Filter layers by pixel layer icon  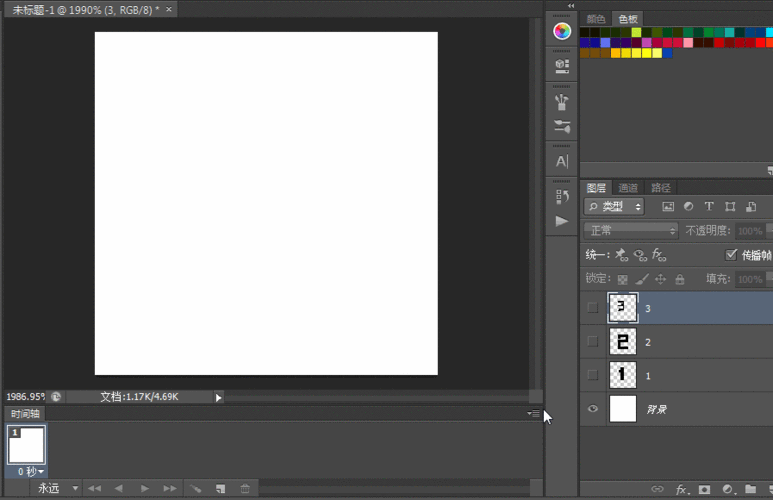[x=668, y=207]
